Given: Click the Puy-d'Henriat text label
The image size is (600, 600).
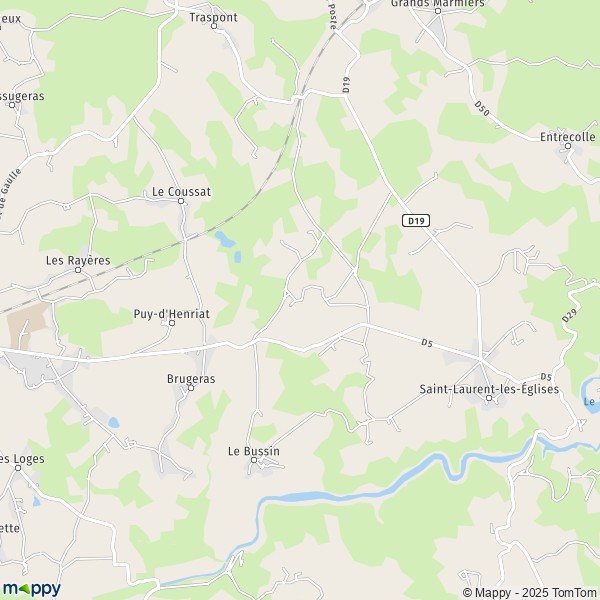Looking at the screenshot, I should 171,314.
